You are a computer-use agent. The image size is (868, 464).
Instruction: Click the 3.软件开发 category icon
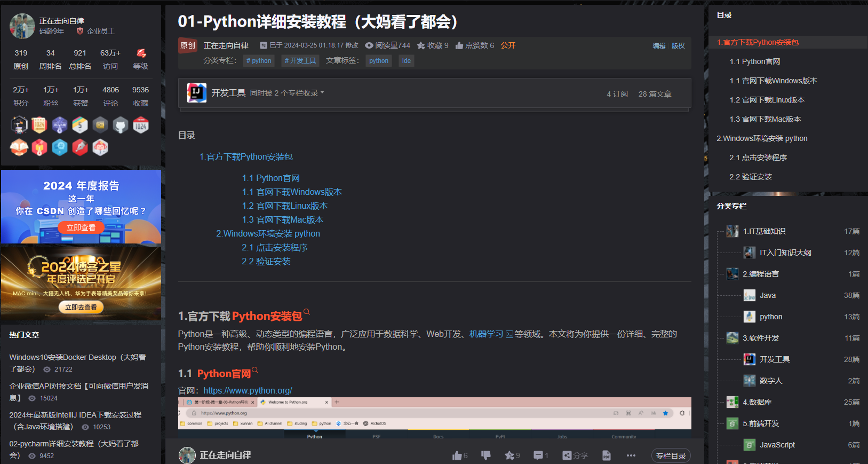click(732, 338)
